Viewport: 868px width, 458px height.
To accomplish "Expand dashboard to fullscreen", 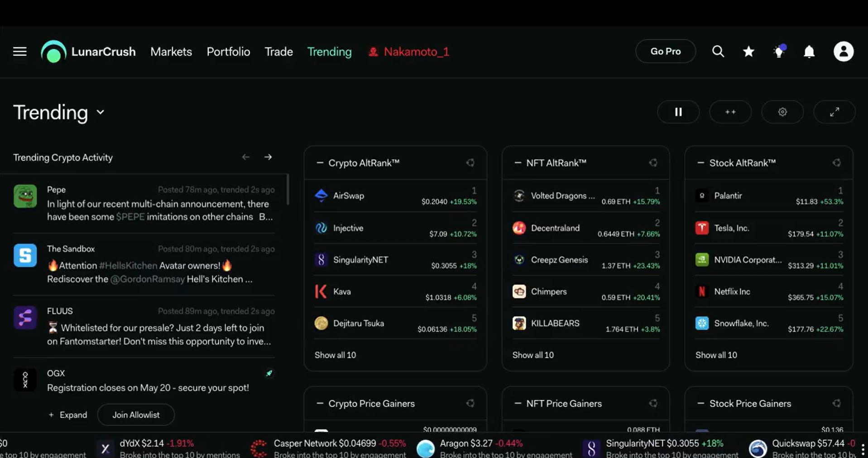I will [x=834, y=112].
